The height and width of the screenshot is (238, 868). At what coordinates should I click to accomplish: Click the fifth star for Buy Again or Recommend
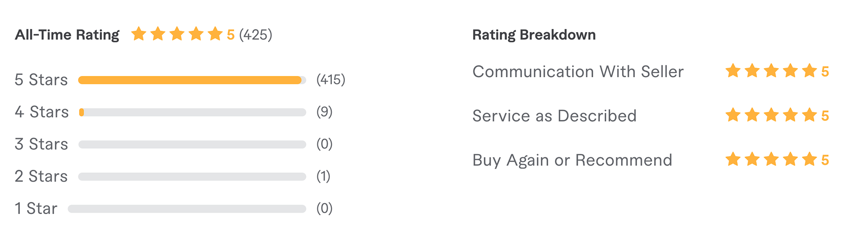coord(809,159)
